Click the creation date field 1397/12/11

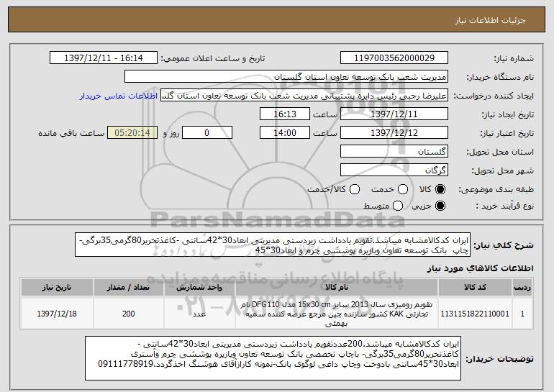pyautogui.click(x=394, y=114)
